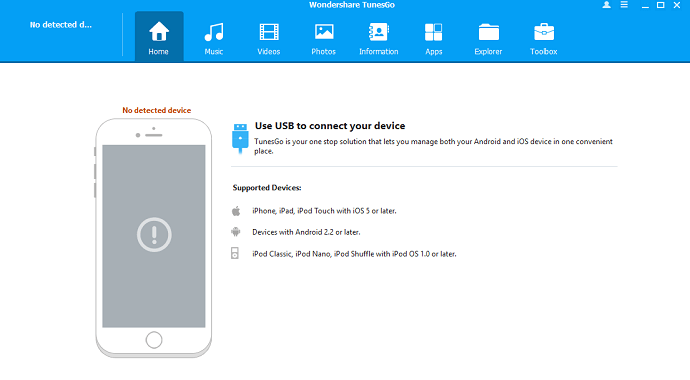Click 'Use USB to connect your device' heading
Viewport: 690px width, 380px height.
coord(330,126)
